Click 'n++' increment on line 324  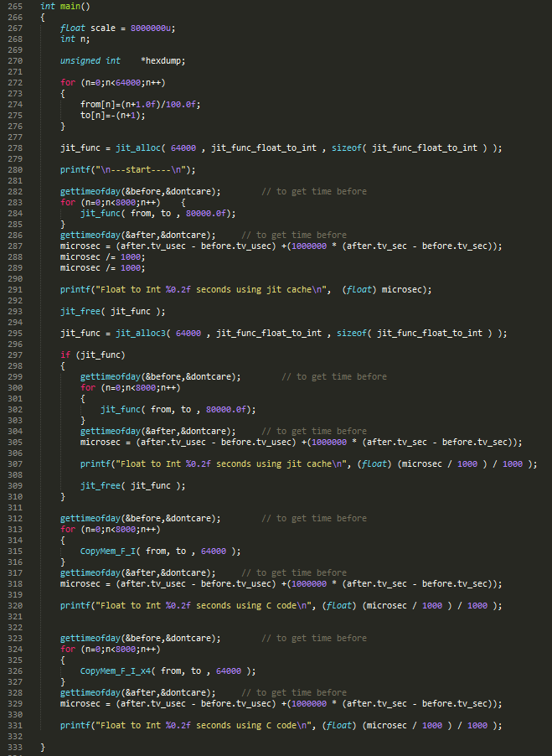(148, 649)
